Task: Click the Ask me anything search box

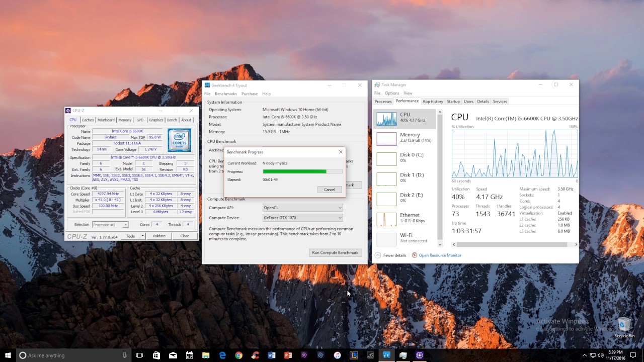Action: (x=73, y=355)
